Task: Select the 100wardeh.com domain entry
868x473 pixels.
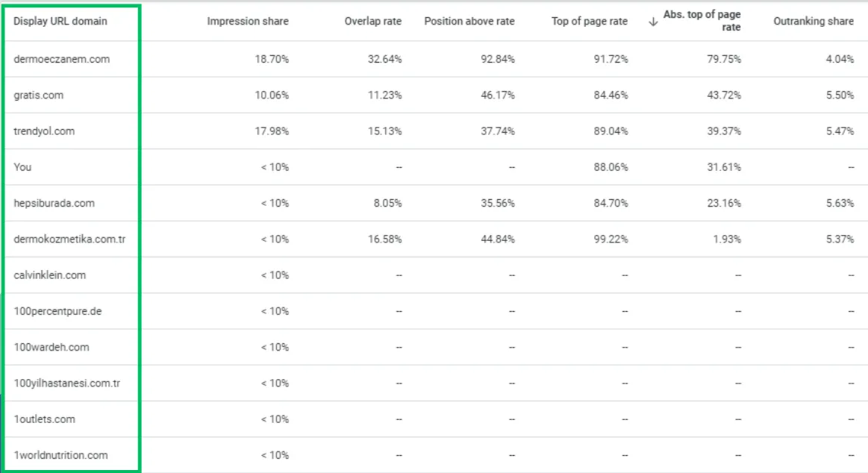Action: point(51,347)
